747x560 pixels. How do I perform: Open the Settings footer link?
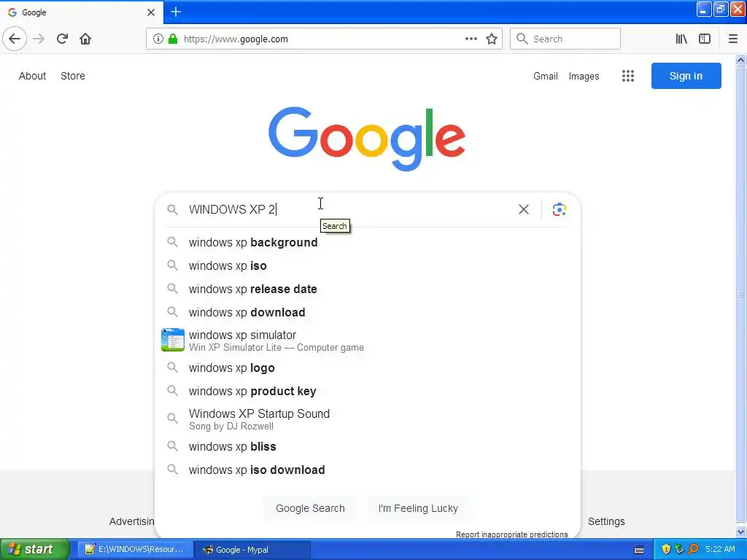click(606, 521)
